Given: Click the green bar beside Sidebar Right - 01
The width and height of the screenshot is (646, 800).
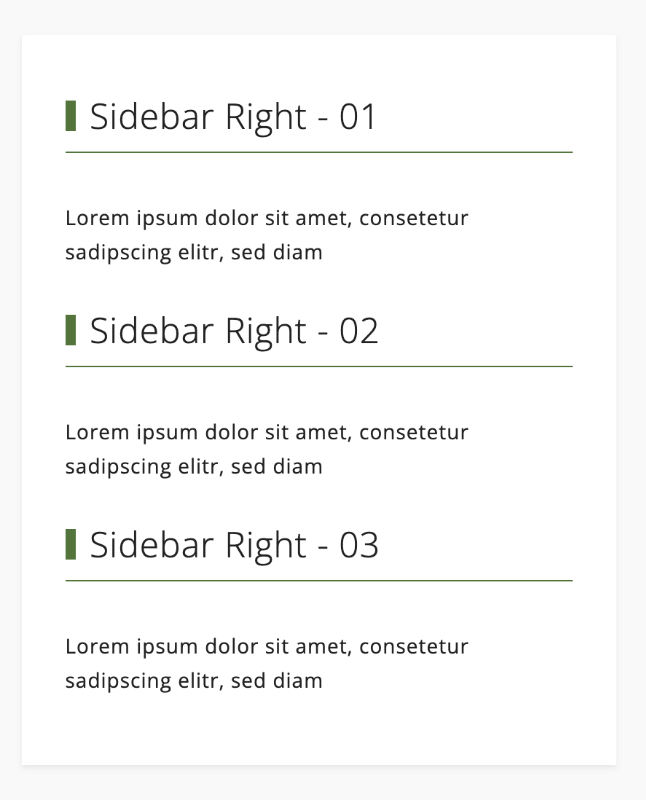Looking at the screenshot, I should click(x=71, y=116).
